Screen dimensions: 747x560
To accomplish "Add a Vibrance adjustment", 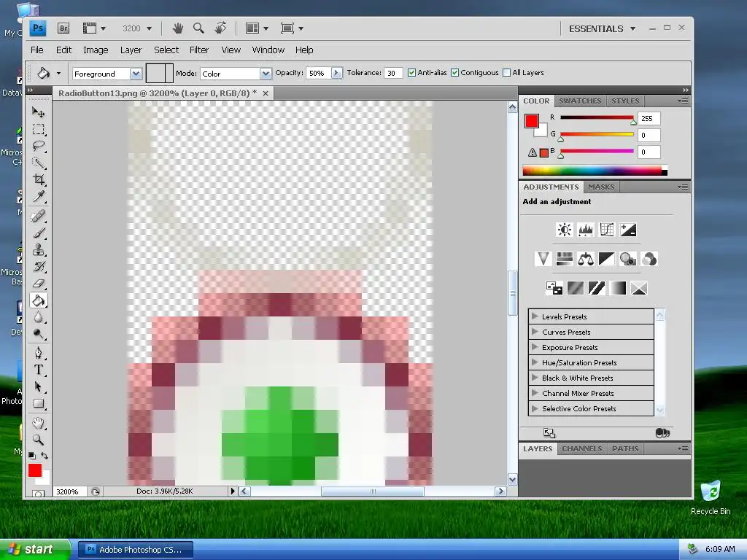I will pyautogui.click(x=543, y=259).
